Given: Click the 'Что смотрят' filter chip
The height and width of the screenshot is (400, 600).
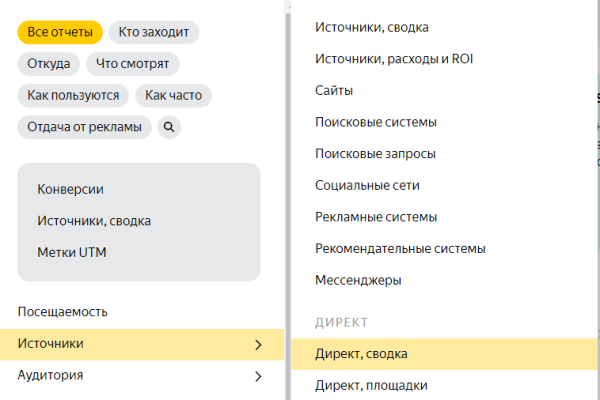Looking at the screenshot, I should pos(133,64).
